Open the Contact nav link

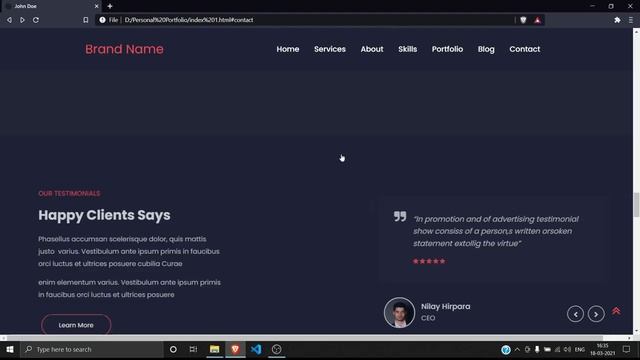[524, 49]
